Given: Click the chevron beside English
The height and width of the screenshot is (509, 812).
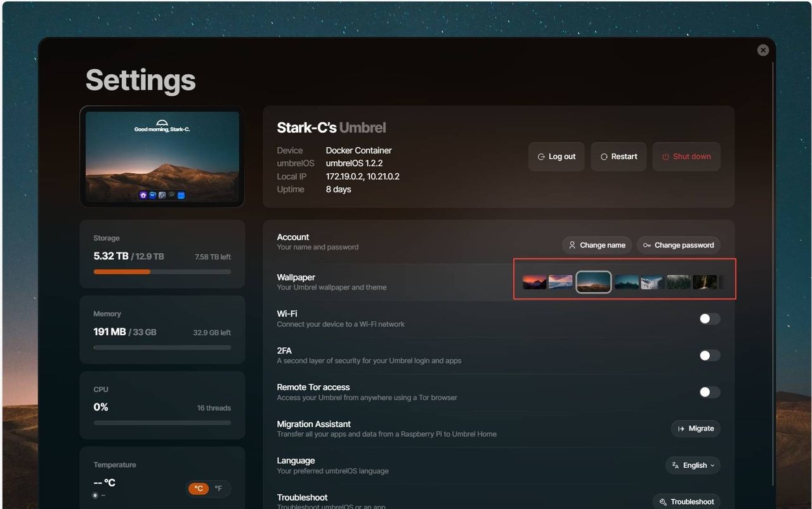Looking at the screenshot, I should (x=712, y=465).
